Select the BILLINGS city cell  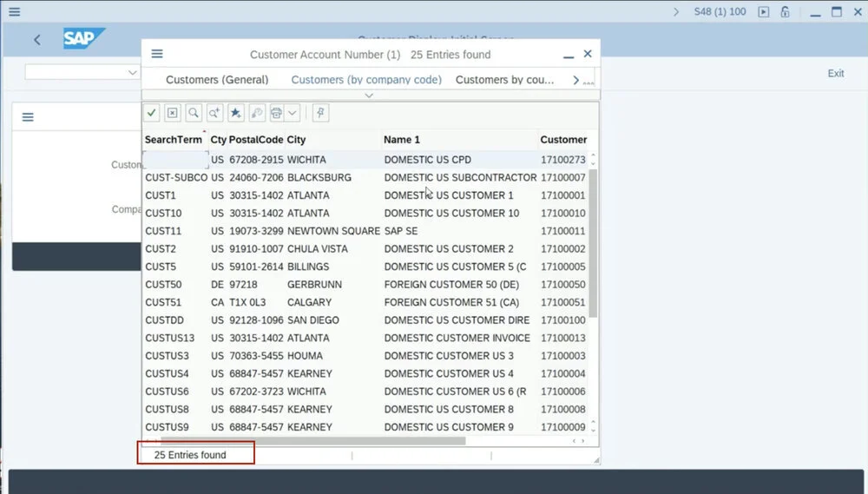[308, 267]
